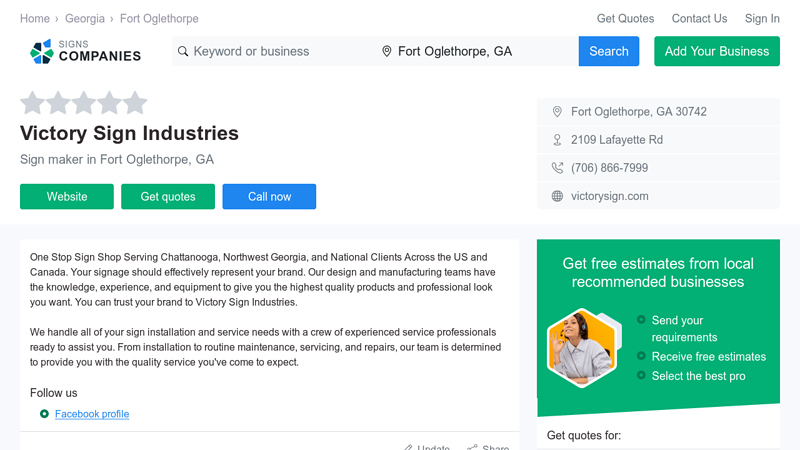Image resolution: width=800 pixels, height=450 pixels.
Task: Click the Get free estimates banner heading
Action: coord(658,272)
